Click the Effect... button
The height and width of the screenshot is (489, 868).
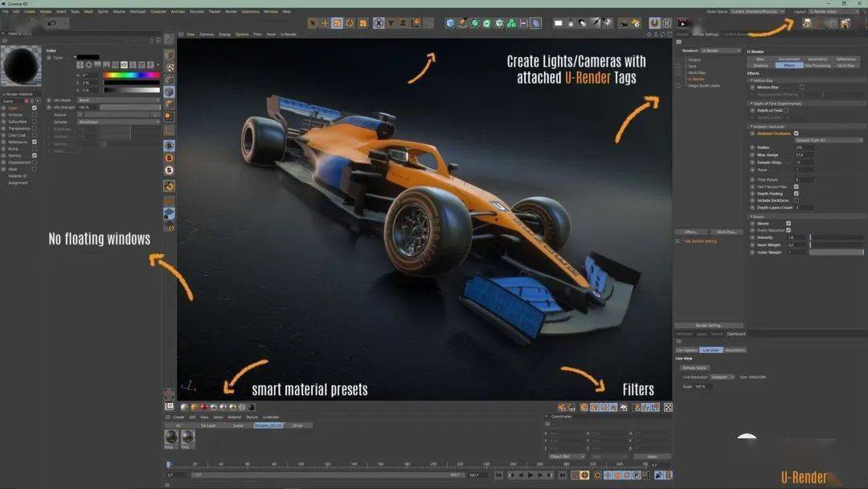[x=690, y=232]
